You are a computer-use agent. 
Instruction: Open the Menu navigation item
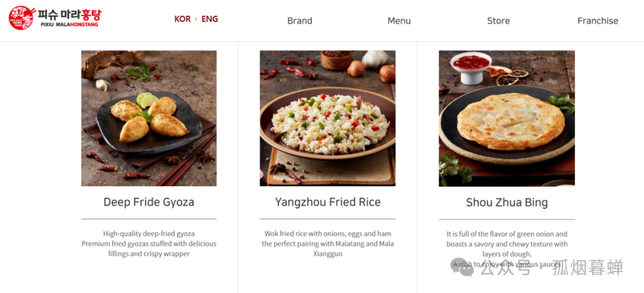pyautogui.click(x=399, y=20)
